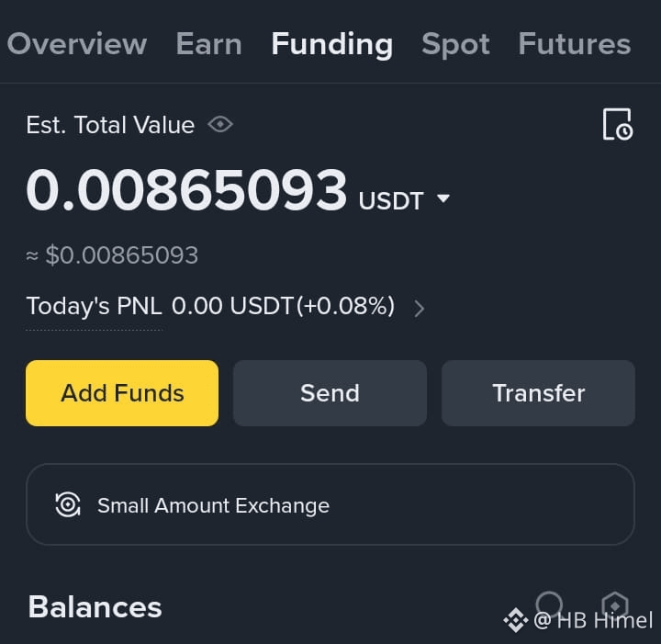Click the search icon beside Balances
This screenshot has height=644, width=661.
pyautogui.click(x=550, y=604)
